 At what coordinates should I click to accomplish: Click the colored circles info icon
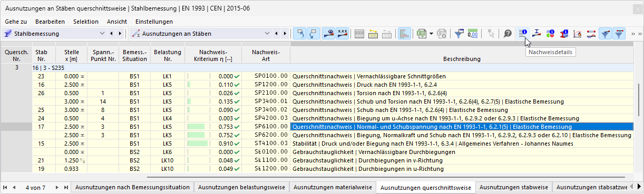click(x=550, y=34)
